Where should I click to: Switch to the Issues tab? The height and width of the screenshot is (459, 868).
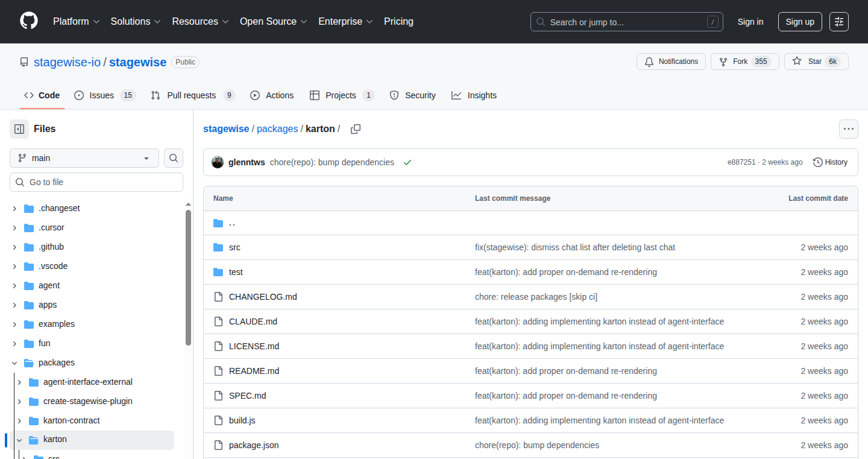[x=105, y=95]
